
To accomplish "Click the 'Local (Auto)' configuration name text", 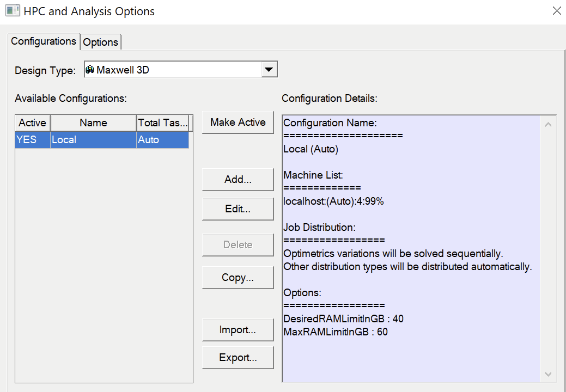I will pyautogui.click(x=311, y=149).
